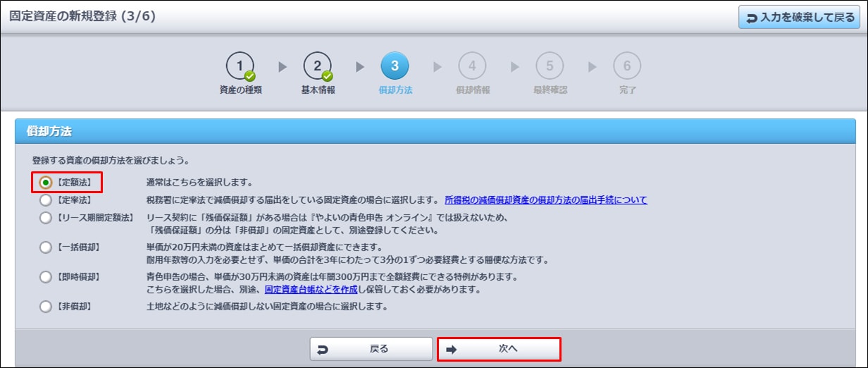The width and height of the screenshot is (868, 368).
Task: Go to step 1 資産の種類
Action: [x=240, y=73]
